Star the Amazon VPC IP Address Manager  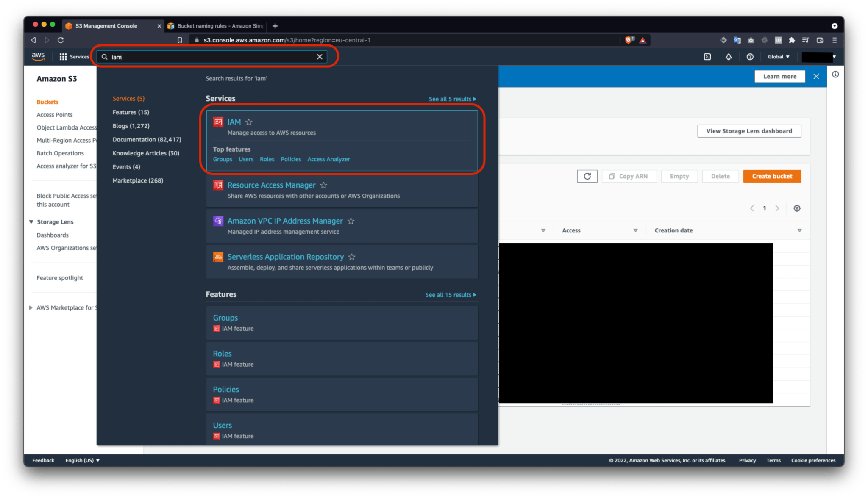(x=351, y=221)
